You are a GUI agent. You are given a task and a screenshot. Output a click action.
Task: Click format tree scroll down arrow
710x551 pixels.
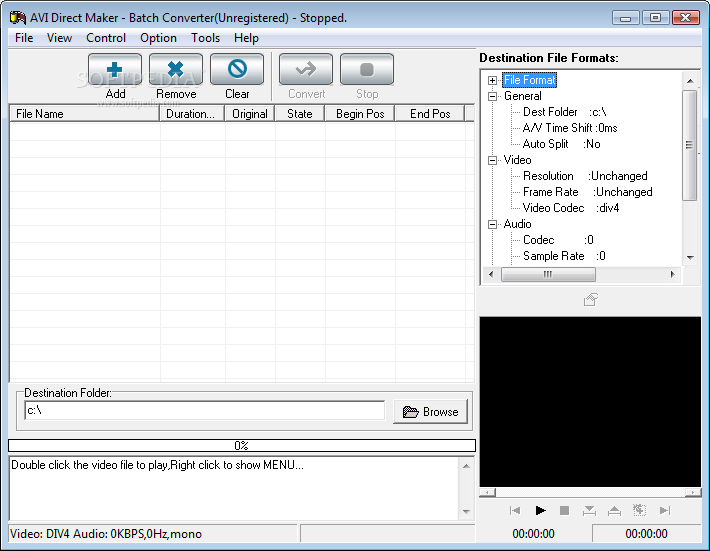tap(690, 257)
